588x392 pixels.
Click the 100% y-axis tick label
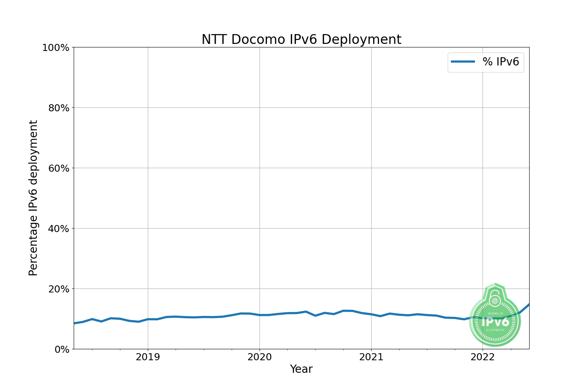point(56,47)
